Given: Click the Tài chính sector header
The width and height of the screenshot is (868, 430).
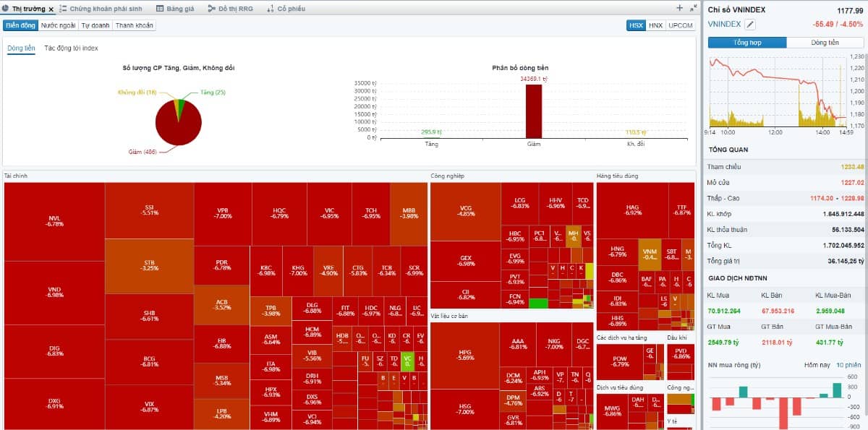Looking at the screenshot, I should coord(16,176).
